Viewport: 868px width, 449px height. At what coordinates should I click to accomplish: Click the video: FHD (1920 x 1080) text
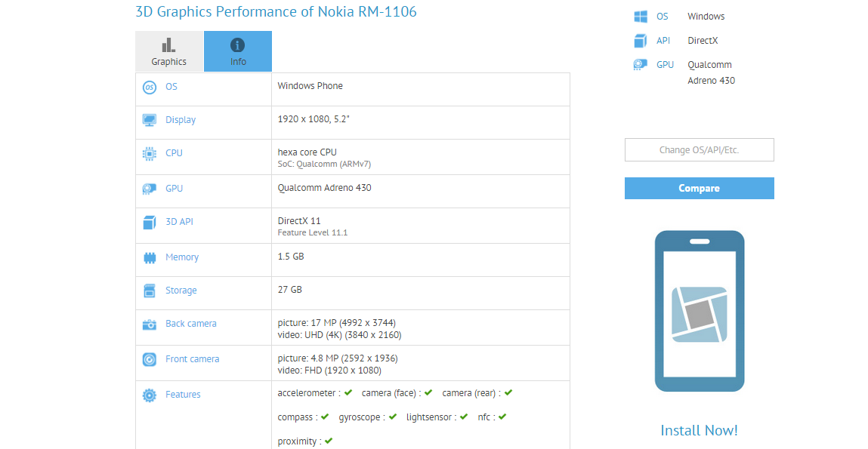click(329, 371)
